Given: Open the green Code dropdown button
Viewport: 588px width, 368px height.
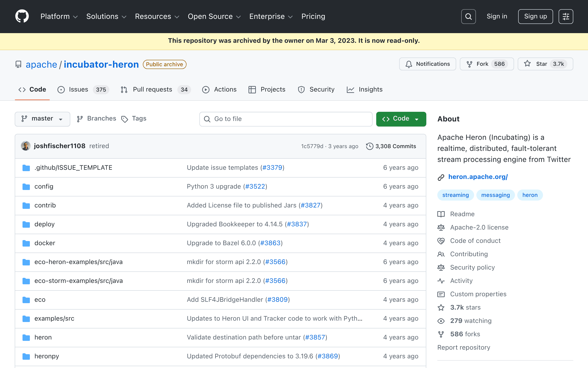Looking at the screenshot, I should coord(401,119).
